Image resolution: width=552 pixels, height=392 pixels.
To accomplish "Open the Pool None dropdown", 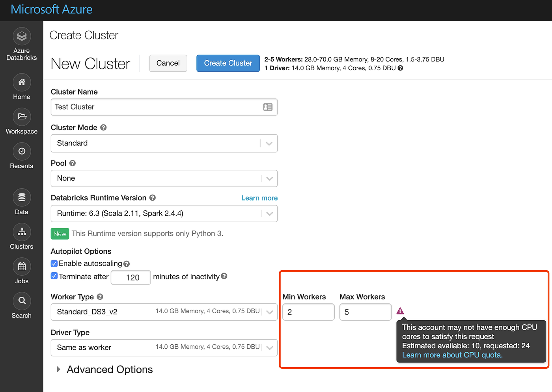I will (x=164, y=178).
